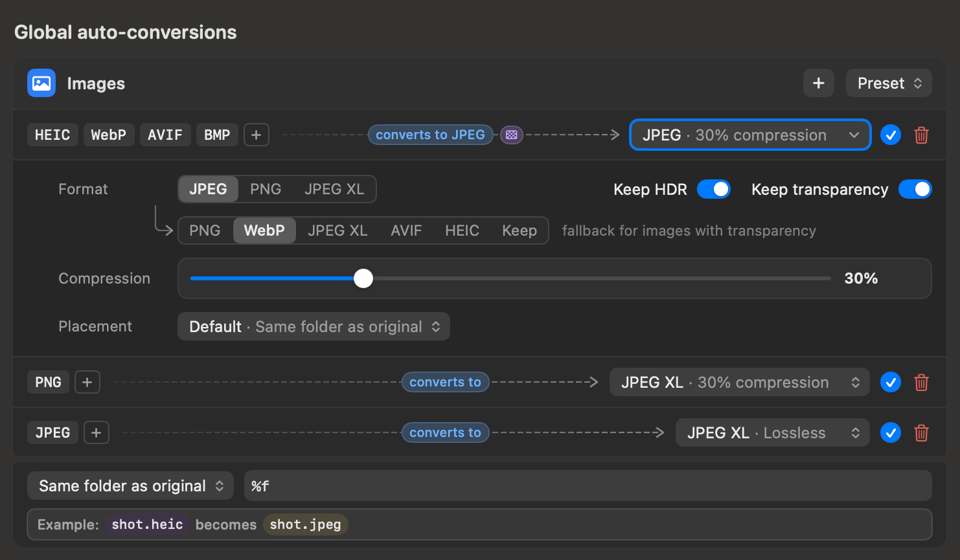960x560 pixels.
Task: Disable the PNG to JPEG XL rule
Action: pyautogui.click(x=891, y=383)
